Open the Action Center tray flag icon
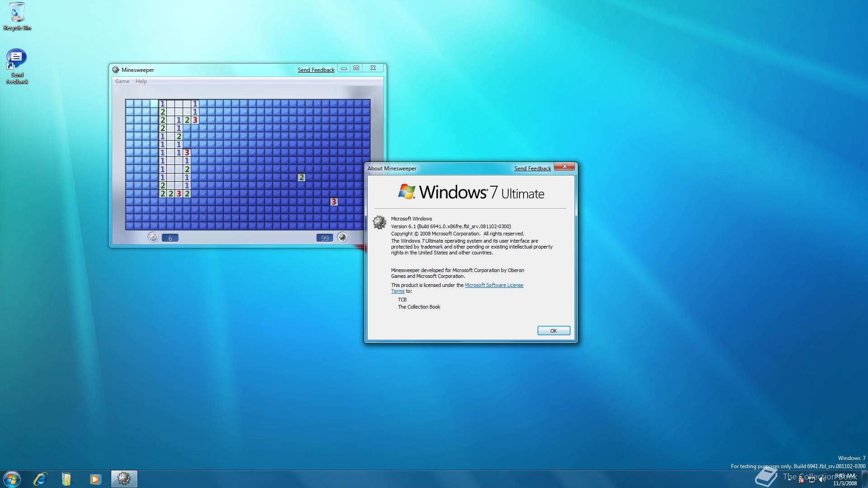 click(801, 480)
